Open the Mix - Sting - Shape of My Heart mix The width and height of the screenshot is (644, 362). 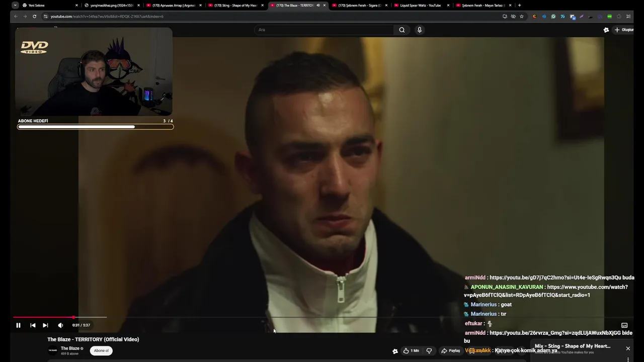pos(573,346)
